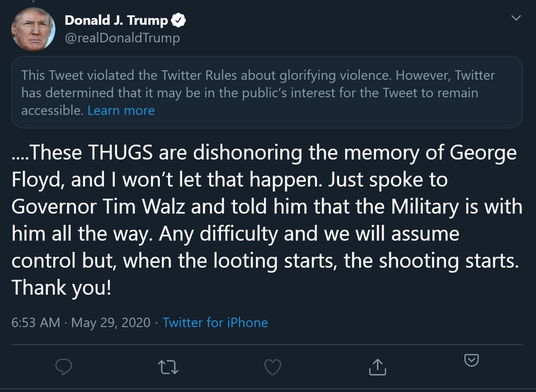Click the blue verified badge

(179, 20)
